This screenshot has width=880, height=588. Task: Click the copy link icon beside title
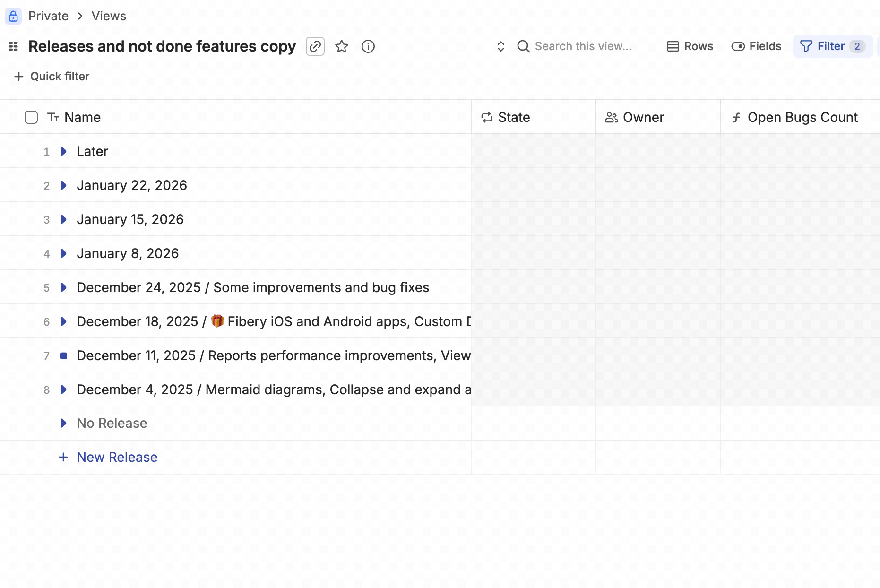[315, 46]
